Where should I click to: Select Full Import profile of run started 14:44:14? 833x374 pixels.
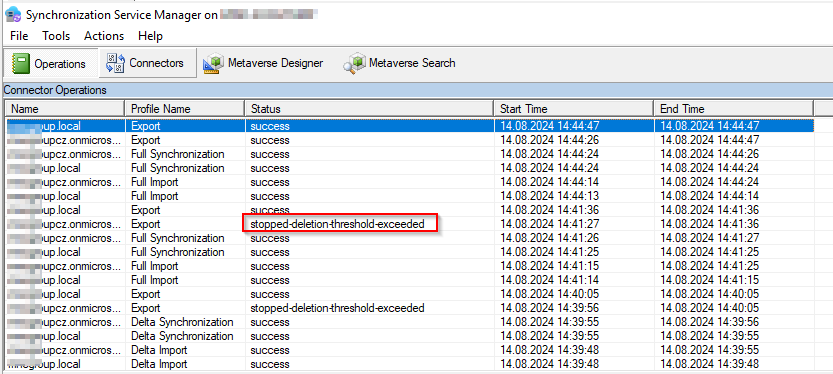point(155,182)
